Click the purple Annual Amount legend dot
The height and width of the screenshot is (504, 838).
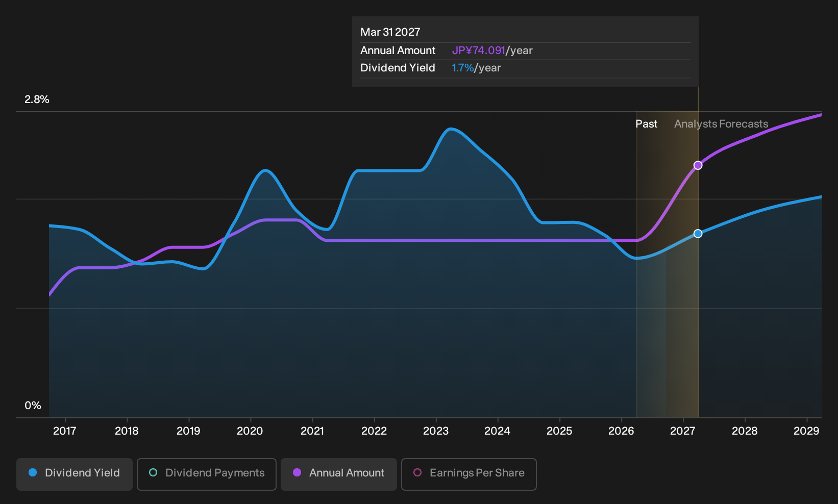pyautogui.click(x=297, y=473)
